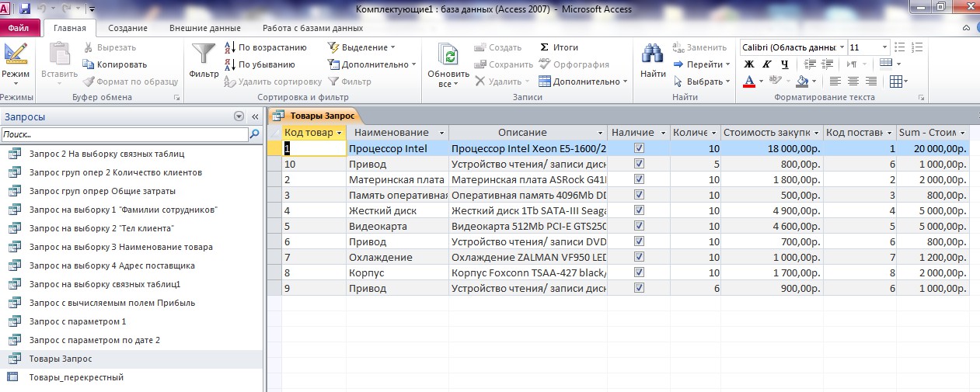Click the Перейти arrow button

[x=702, y=64]
